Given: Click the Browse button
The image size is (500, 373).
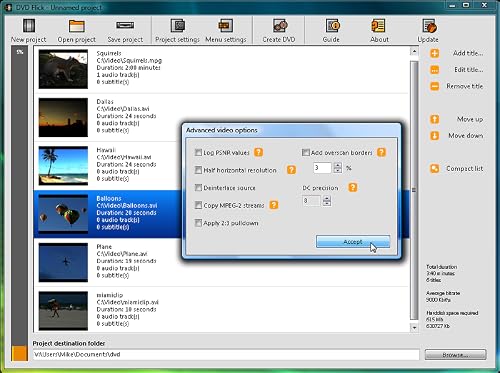Looking at the screenshot, I should click(x=455, y=355).
